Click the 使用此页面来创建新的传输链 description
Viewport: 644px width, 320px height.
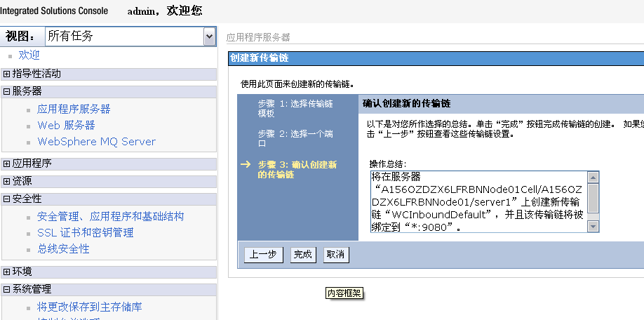(x=297, y=85)
